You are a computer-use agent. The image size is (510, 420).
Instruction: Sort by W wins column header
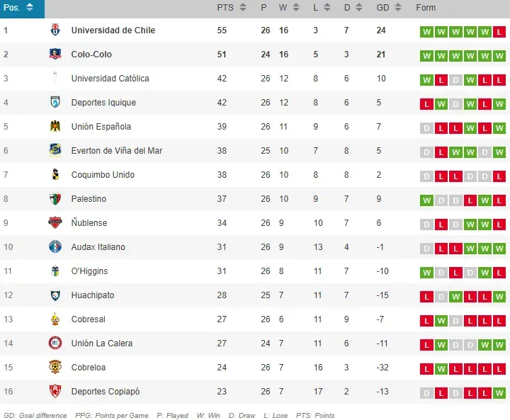(288, 8)
